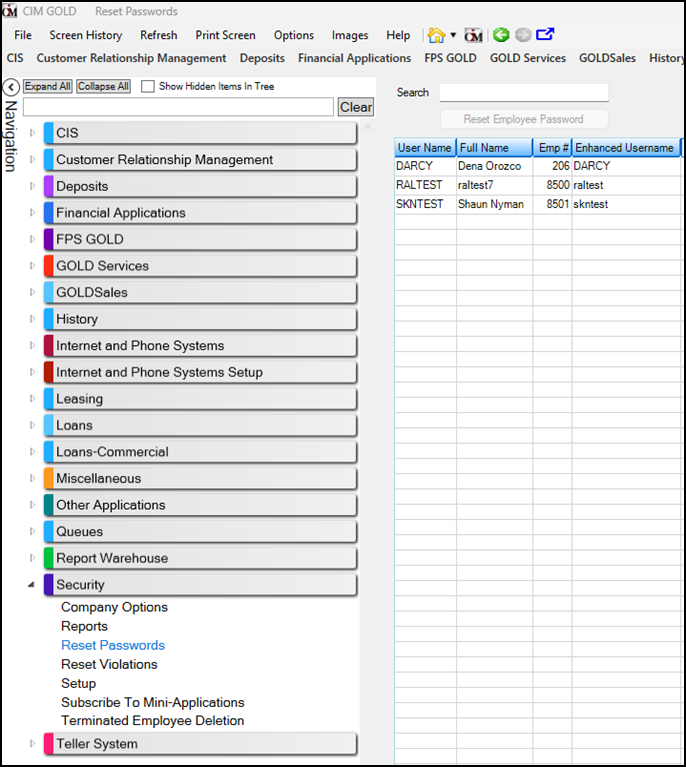Viewport: 686px width, 767px height.
Task: Click the blue open-in-new-window icon
Action: click(545, 34)
